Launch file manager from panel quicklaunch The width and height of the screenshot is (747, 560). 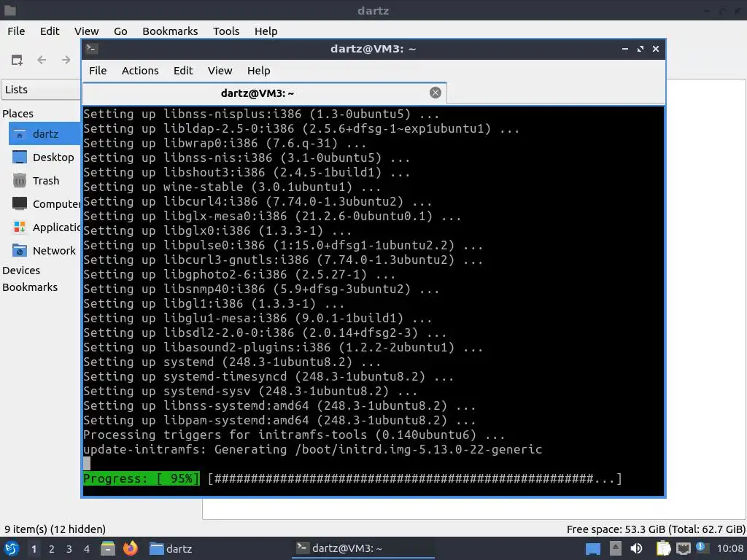tap(108, 548)
